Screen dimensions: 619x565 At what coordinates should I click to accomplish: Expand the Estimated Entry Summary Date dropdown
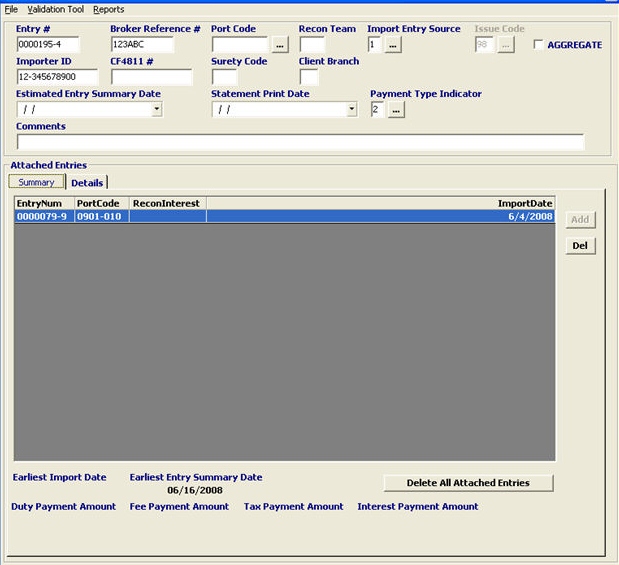point(157,110)
